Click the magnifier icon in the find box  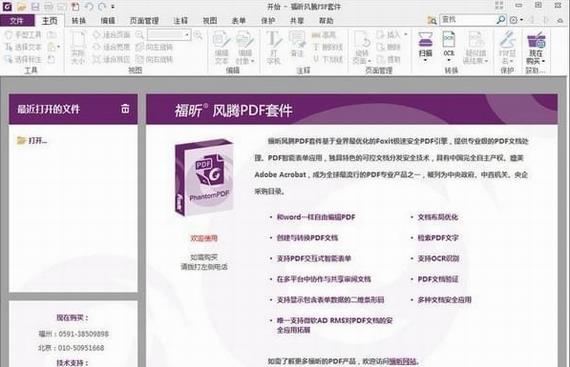[501, 20]
